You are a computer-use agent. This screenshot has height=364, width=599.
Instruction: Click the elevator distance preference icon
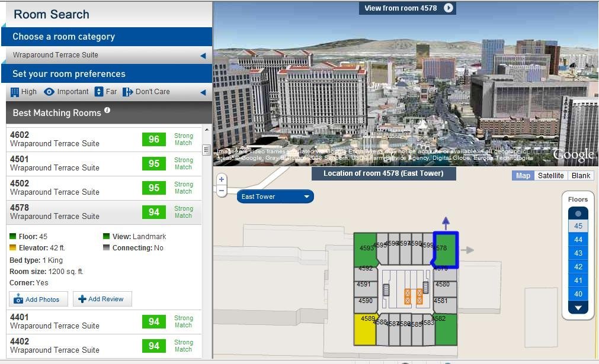99,92
